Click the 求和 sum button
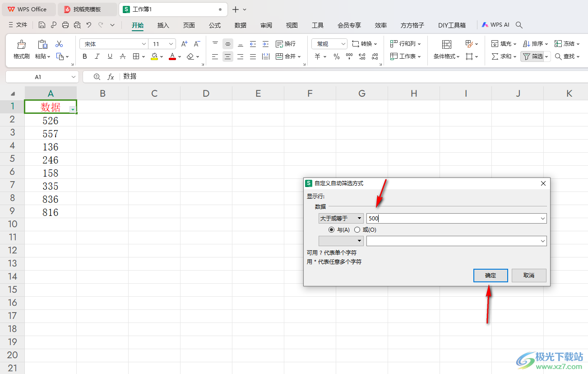This screenshot has height=374, width=588. point(504,56)
